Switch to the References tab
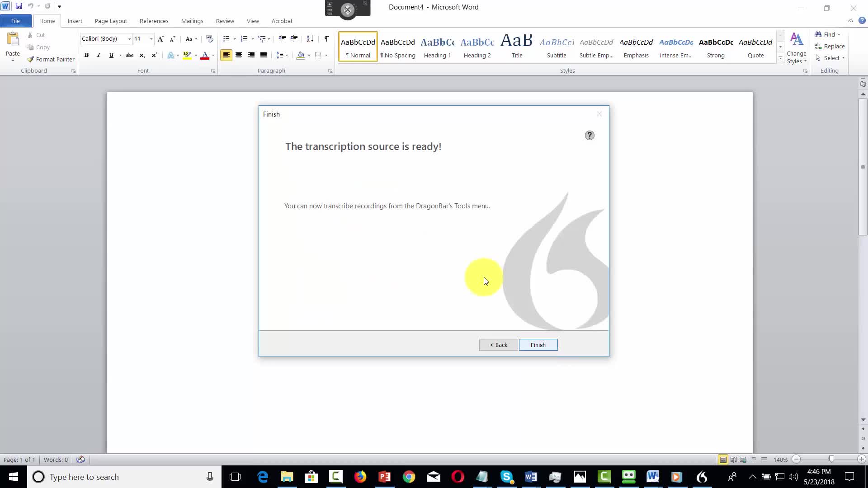 [x=154, y=21]
